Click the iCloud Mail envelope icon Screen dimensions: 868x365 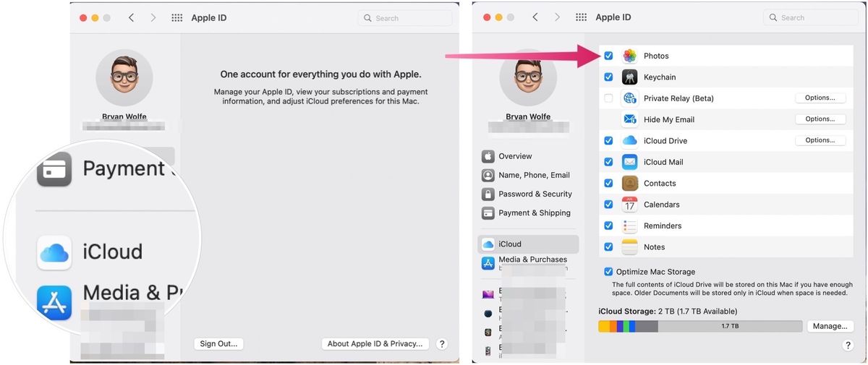pos(629,162)
